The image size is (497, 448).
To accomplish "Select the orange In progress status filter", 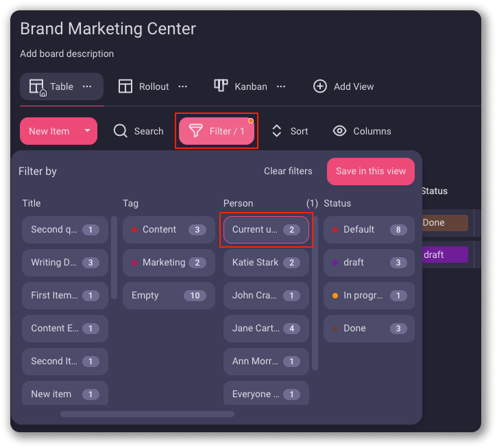I will tap(369, 296).
